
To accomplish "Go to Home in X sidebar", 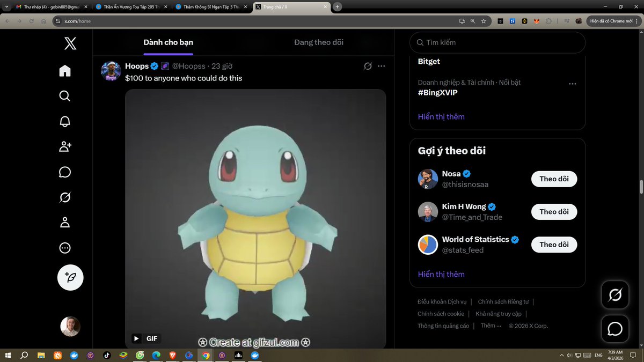I will pyautogui.click(x=65, y=71).
